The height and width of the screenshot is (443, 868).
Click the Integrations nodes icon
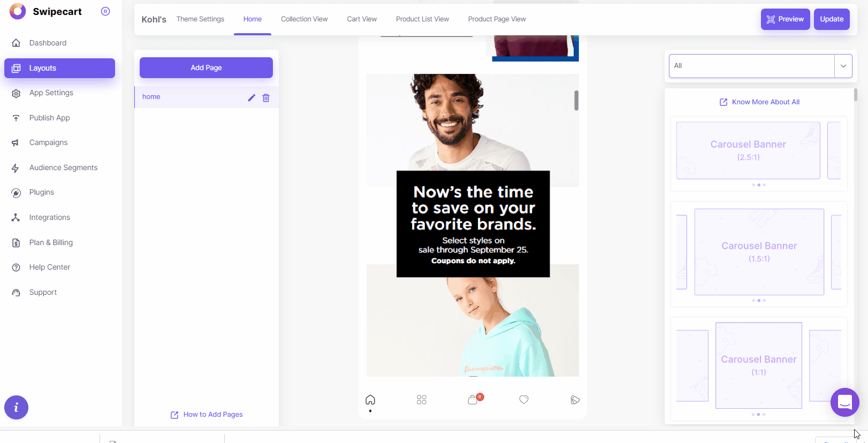[16, 217]
